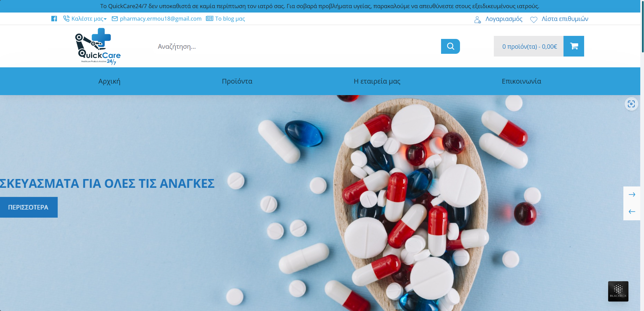Click the search magnifier button
This screenshot has height=311, width=644.
(450, 46)
